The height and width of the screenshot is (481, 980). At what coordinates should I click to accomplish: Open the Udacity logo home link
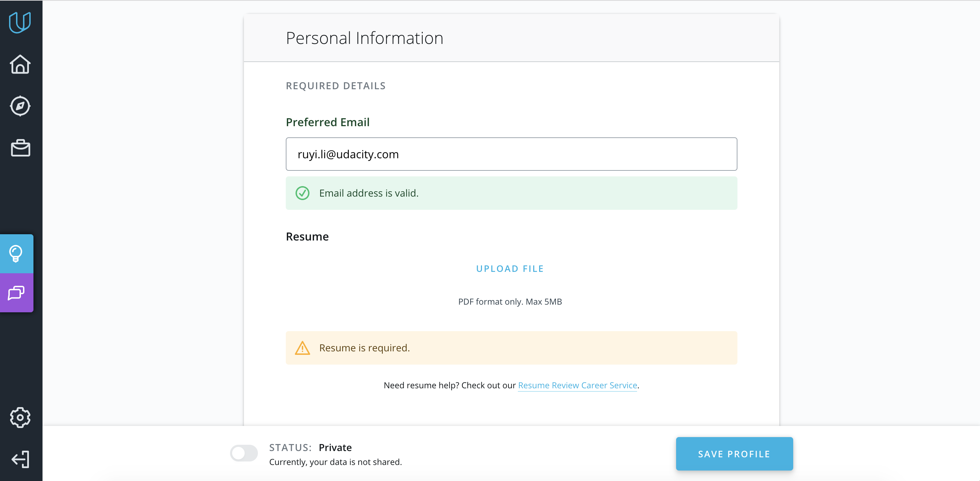pyautogui.click(x=20, y=22)
